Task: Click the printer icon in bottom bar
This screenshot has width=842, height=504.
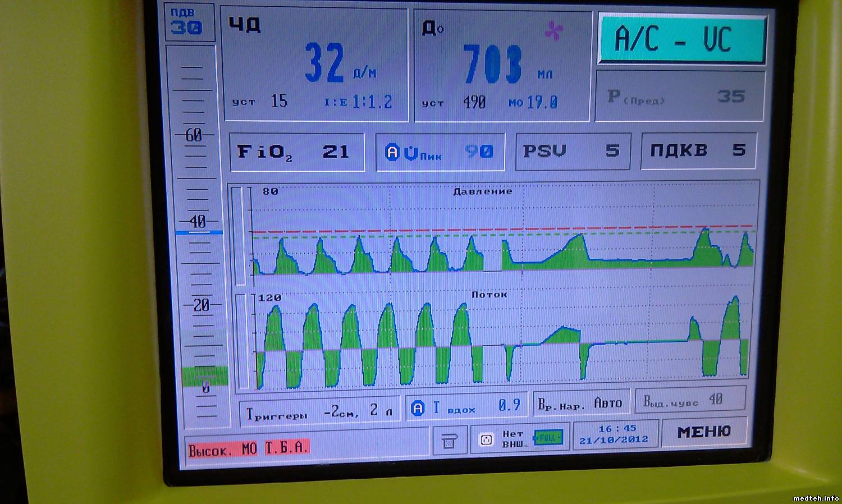Action: [449, 440]
